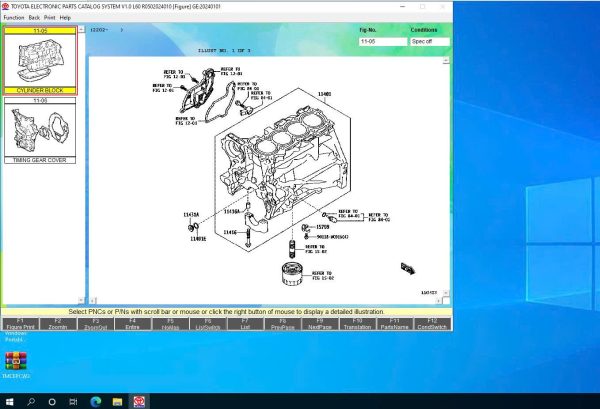
Task: Click the F5 function key button
Action: (x=170, y=324)
